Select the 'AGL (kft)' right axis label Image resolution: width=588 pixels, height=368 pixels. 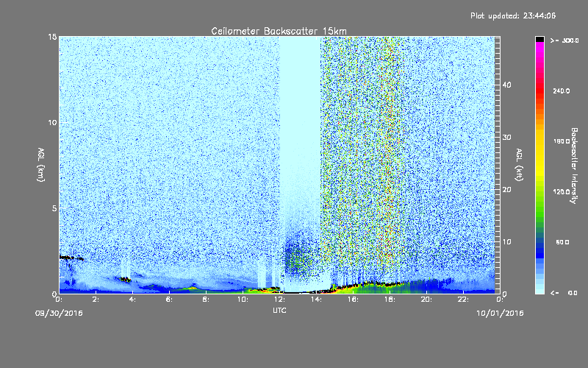519,165
